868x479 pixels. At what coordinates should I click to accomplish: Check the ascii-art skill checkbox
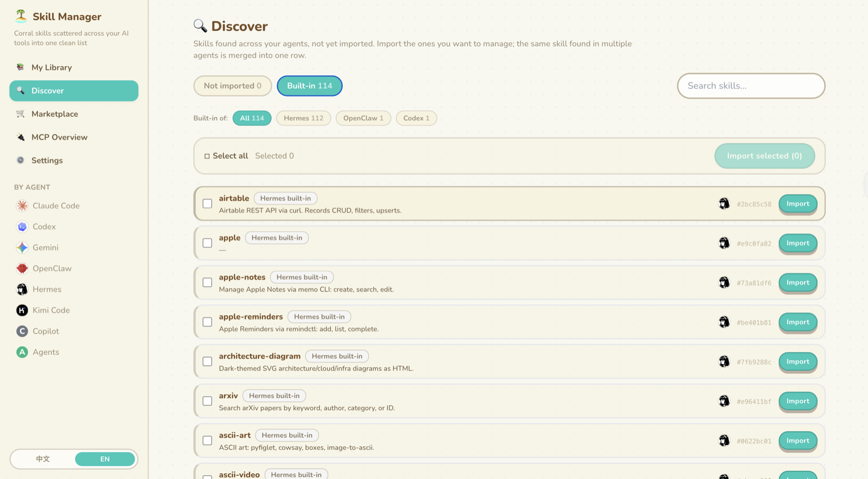207,440
